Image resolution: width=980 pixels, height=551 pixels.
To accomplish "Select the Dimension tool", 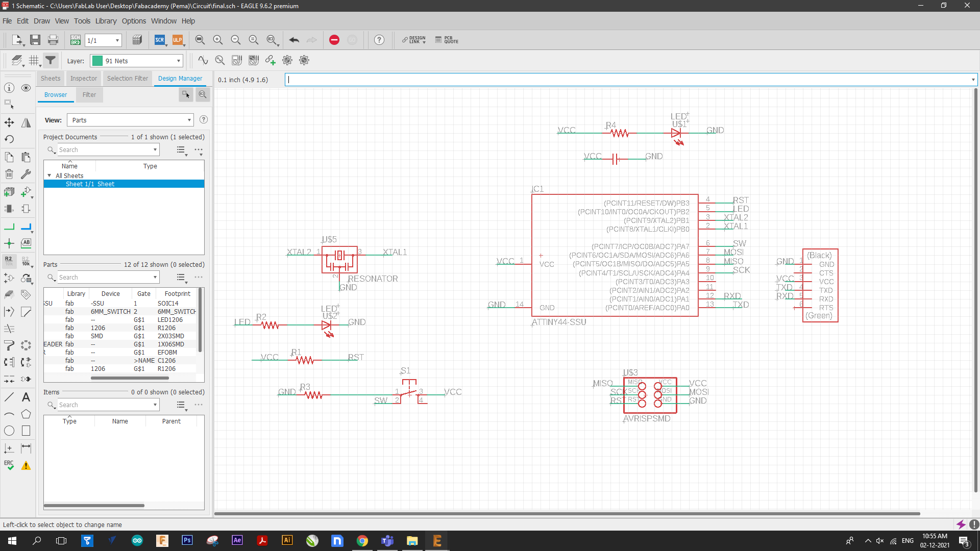I will tap(26, 448).
